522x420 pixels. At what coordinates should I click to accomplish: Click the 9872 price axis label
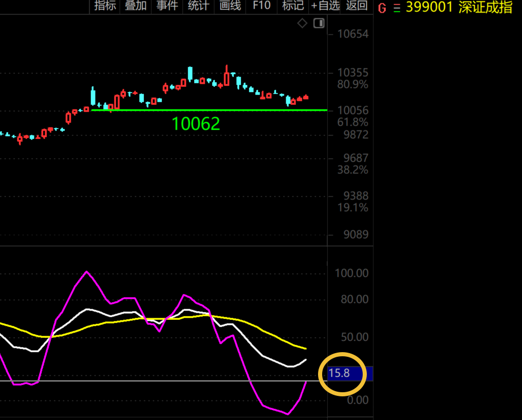[356, 135]
